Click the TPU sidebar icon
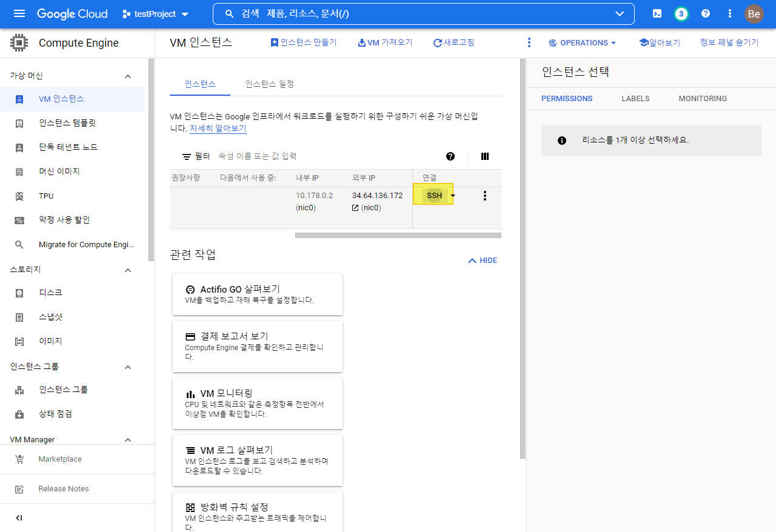Image resolution: width=776 pixels, height=532 pixels. pos(19,196)
